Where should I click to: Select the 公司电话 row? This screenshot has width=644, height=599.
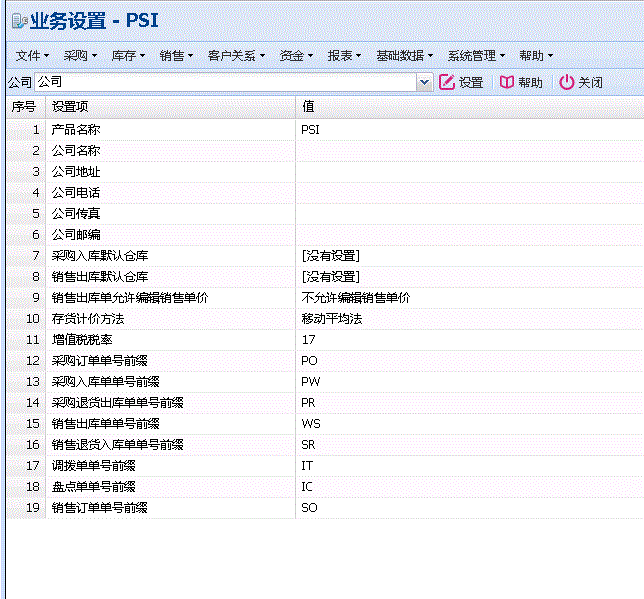(325, 193)
